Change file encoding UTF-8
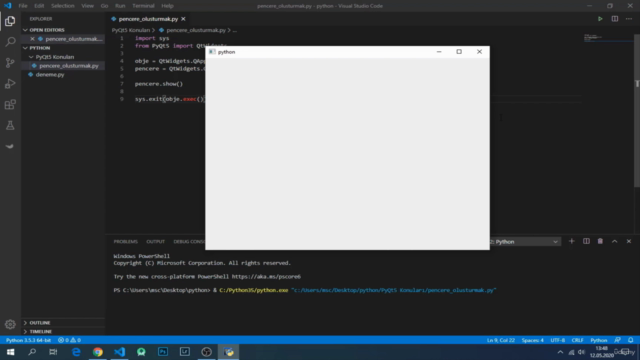The height and width of the screenshot is (360, 640). [x=558, y=340]
